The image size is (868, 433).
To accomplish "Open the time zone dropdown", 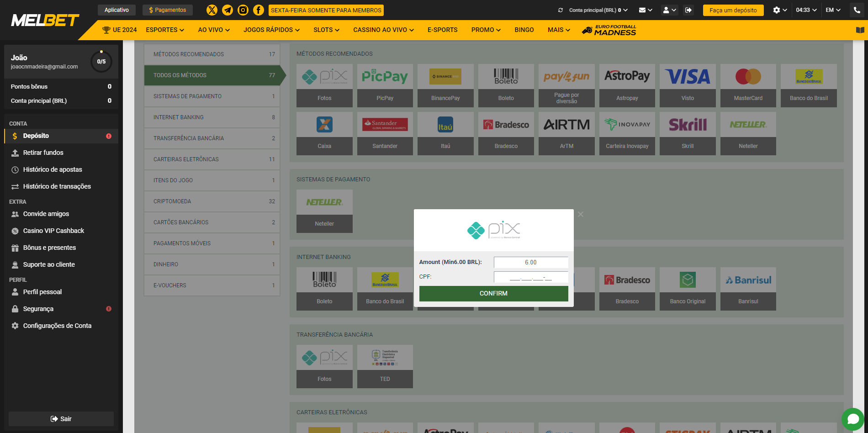I will point(806,10).
